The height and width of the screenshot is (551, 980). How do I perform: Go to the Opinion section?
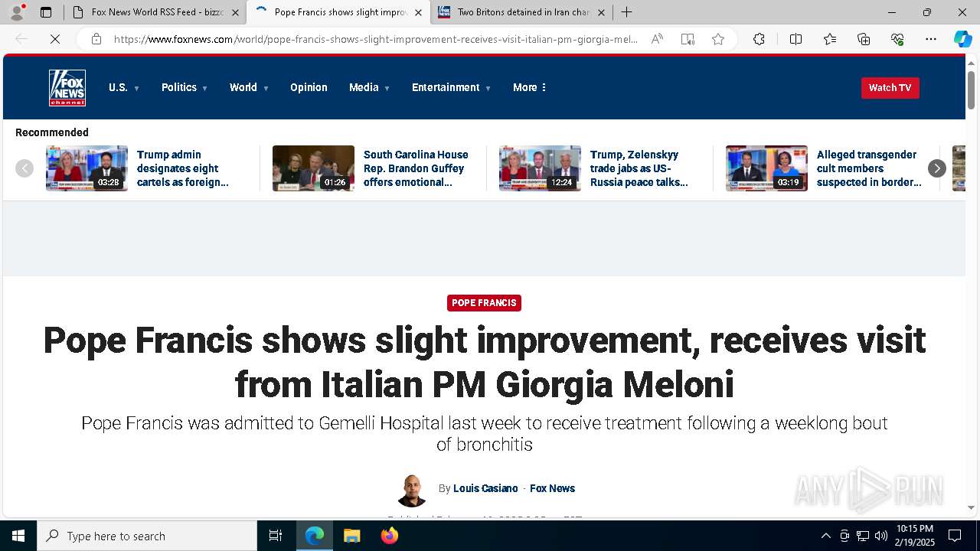coord(309,87)
